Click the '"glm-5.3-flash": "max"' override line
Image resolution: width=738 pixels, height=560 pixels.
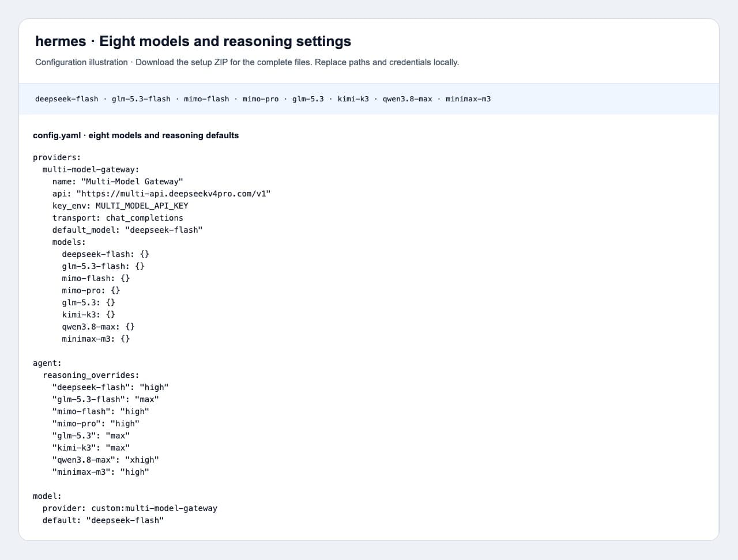[x=106, y=399]
